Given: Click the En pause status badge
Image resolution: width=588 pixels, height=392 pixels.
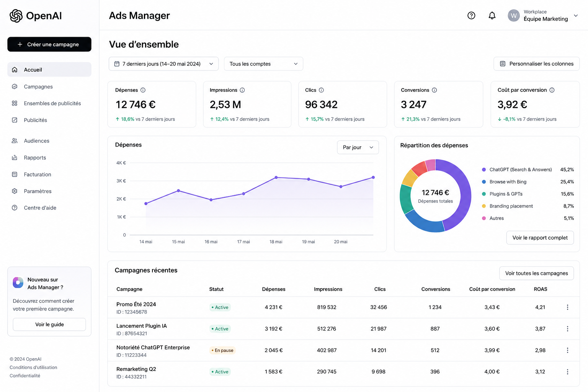Looking at the screenshot, I should click(x=222, y=350).
